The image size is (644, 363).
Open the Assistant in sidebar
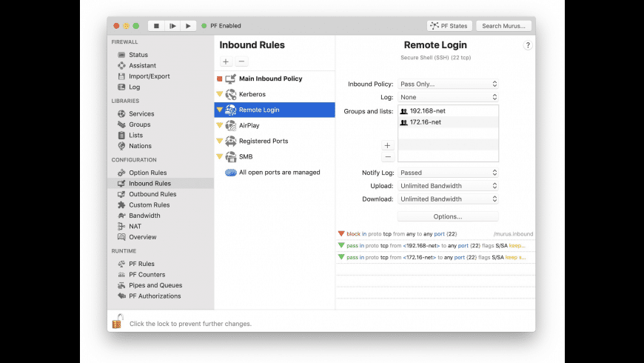pos(142,65)
